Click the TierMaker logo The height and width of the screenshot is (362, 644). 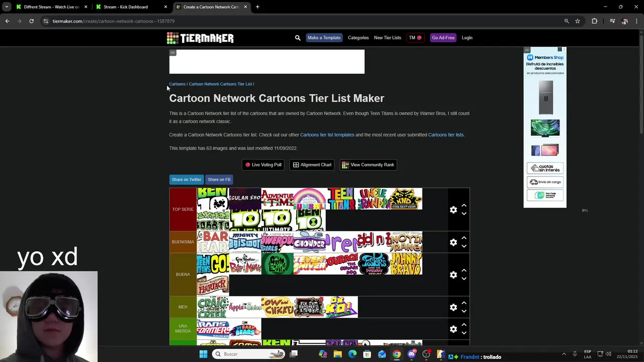[200, 38]
